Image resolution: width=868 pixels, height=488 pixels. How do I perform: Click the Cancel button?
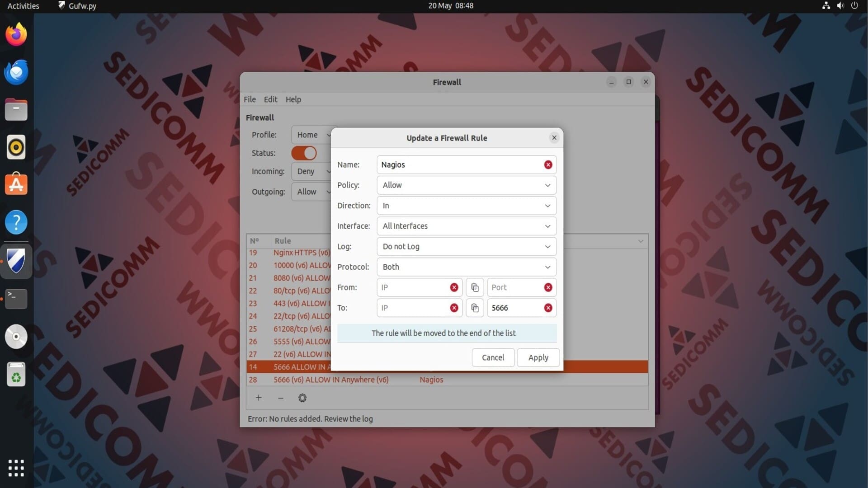click(x=493, y=357)
